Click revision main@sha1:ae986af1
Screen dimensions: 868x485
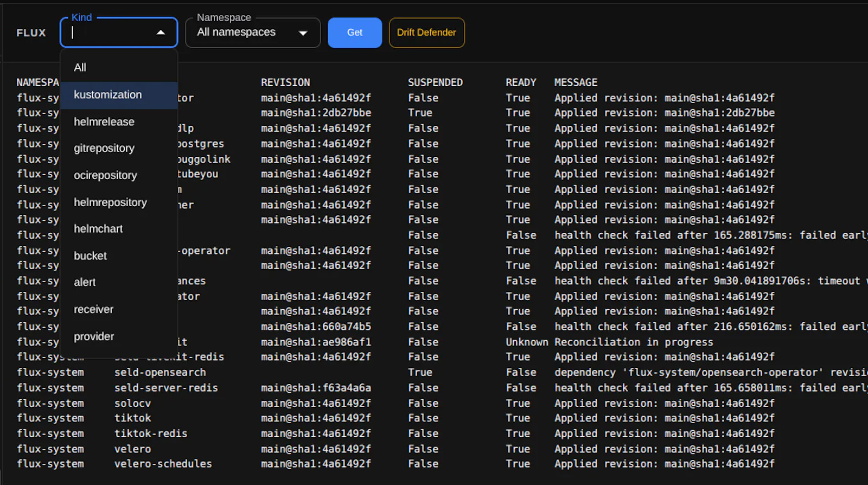[x=316, y=342]
